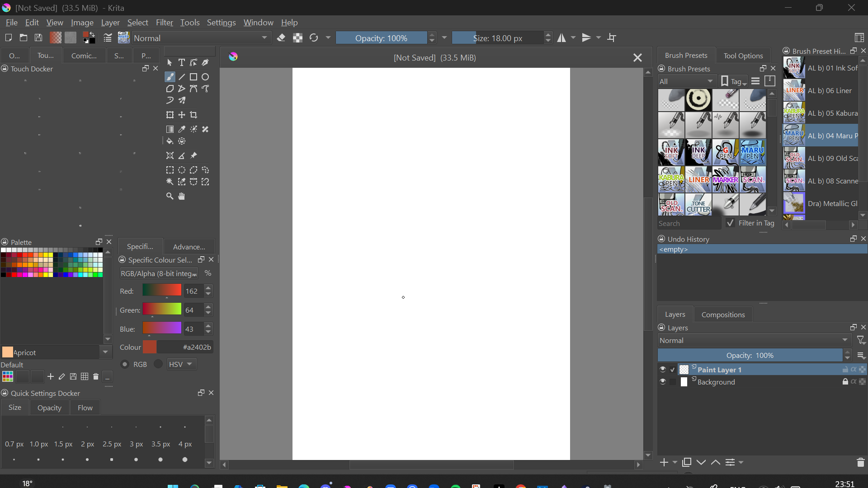Select the MARU PEN brush preset
The width and height of the screenshot is (868, 488).
tap(753, 152)
